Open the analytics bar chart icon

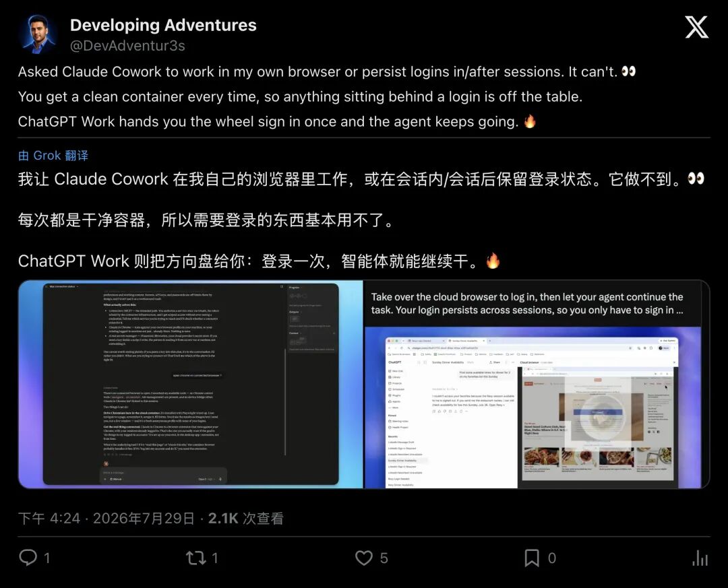(x=700, y=558)
